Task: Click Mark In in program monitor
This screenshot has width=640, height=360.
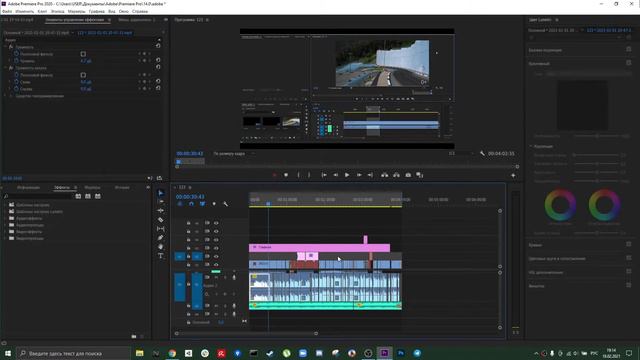Action: (x=298, y=175)
